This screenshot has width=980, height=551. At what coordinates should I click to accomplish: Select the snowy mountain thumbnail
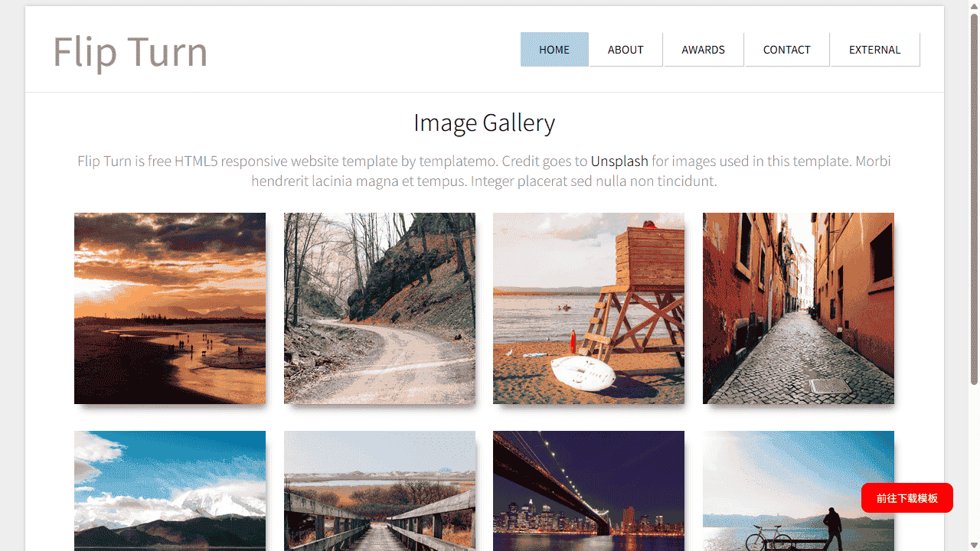[x=170, y=491]
